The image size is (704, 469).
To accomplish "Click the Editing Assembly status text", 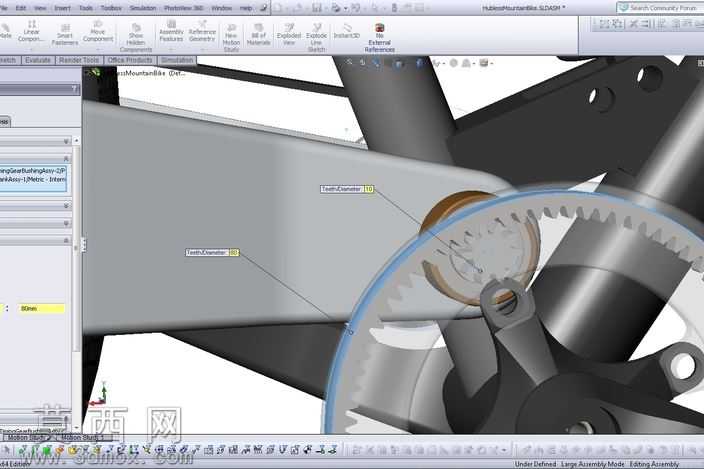I will (x=654, y=464).
